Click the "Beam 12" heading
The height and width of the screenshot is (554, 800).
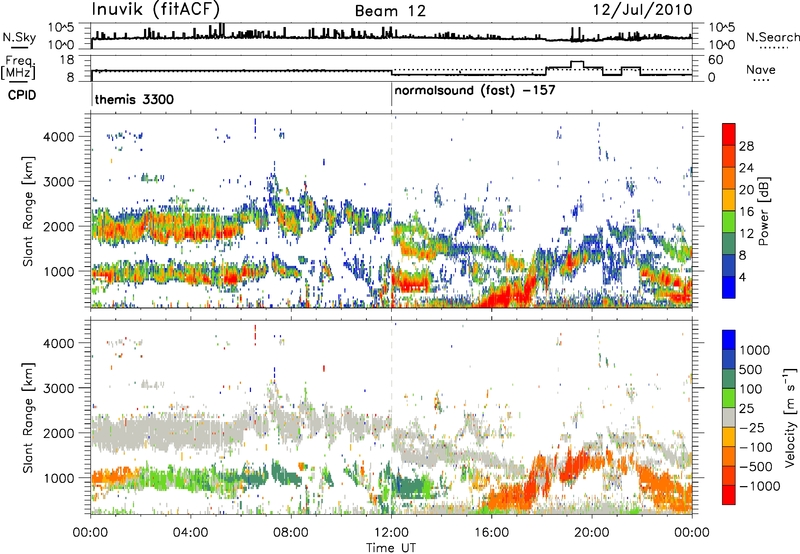coord(390,11)
